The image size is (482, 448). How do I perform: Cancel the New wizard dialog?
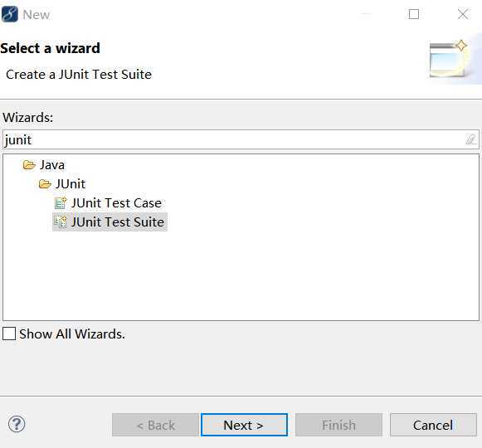433,425
